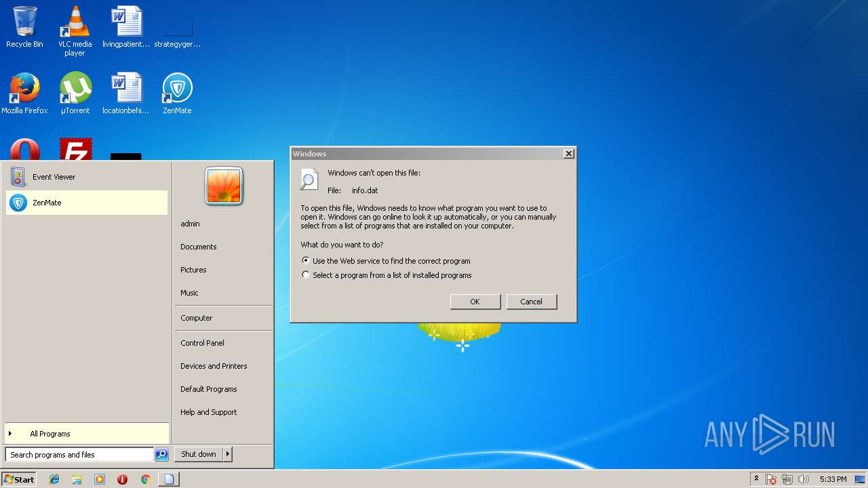Click the blank file taskbar item
The height and width of the screenshot is (488, 868).
pyautogui.click(x=169, y=479)
